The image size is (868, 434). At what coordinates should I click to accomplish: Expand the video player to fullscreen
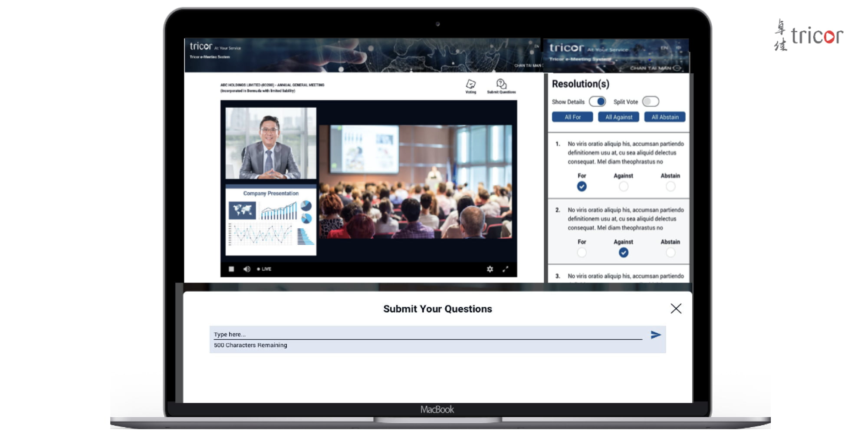pyautogui.click(x=506, y=269)
